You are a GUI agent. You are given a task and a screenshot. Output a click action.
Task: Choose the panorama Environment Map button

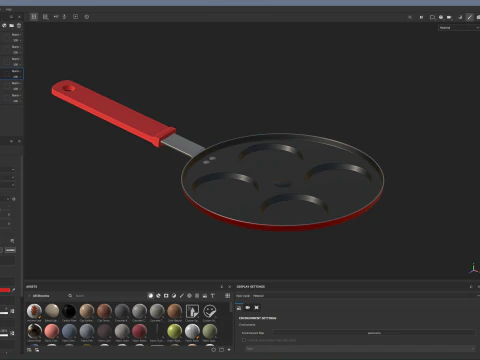coord(374,333)
